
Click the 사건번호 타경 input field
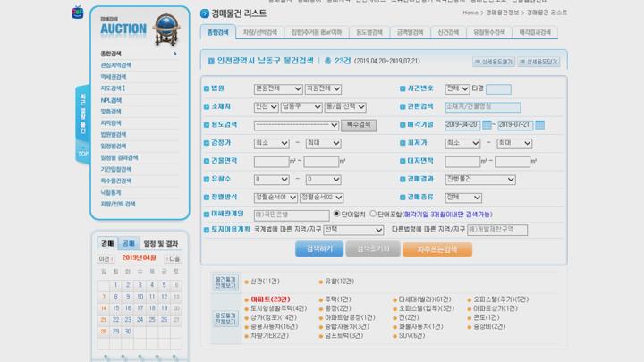click(498, 89)
